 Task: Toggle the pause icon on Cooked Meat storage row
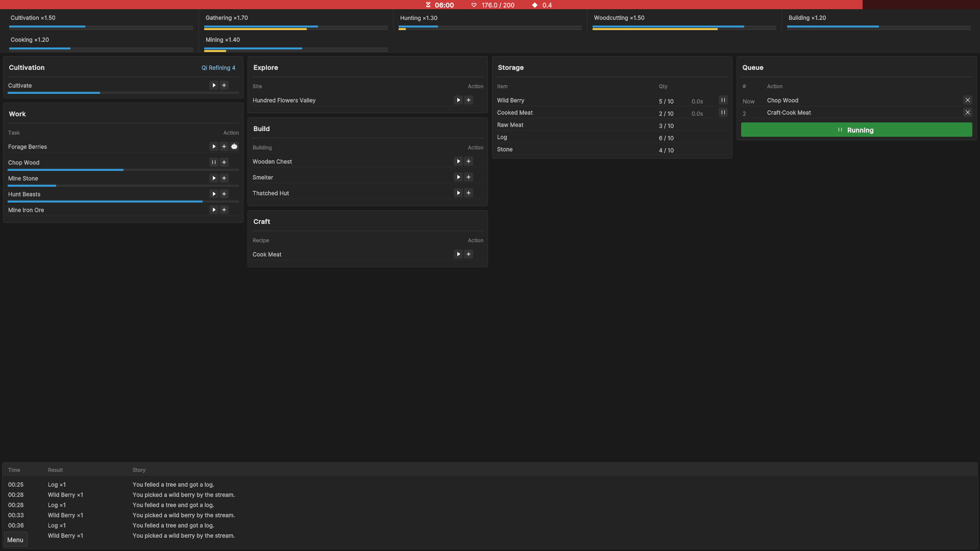pos(723,112)
